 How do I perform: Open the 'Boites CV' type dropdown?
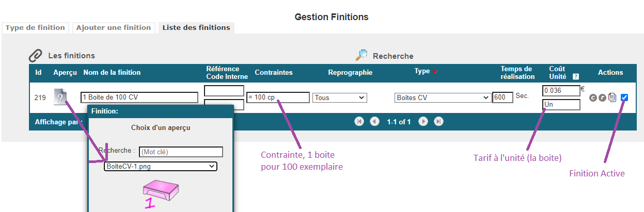[x=443, y=97]
